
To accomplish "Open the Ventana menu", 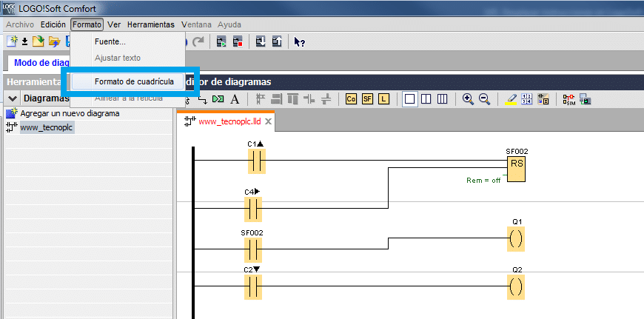I will click(x=196, y=24).
